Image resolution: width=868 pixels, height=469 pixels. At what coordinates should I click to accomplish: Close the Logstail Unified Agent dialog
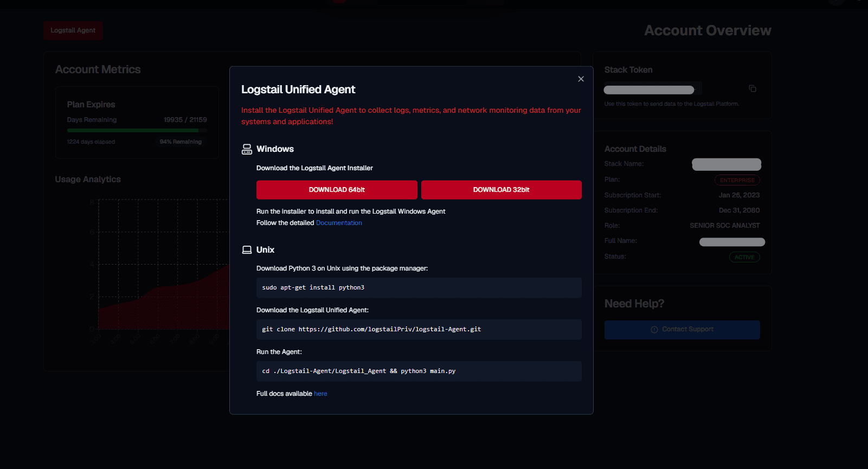click(x=581, y=79)
